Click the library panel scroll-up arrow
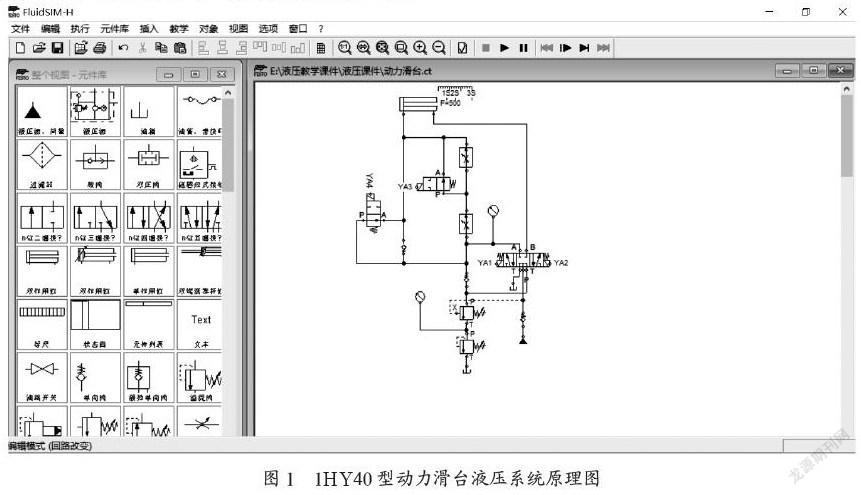This screenshot has width=861, height=495. point(228,92)
